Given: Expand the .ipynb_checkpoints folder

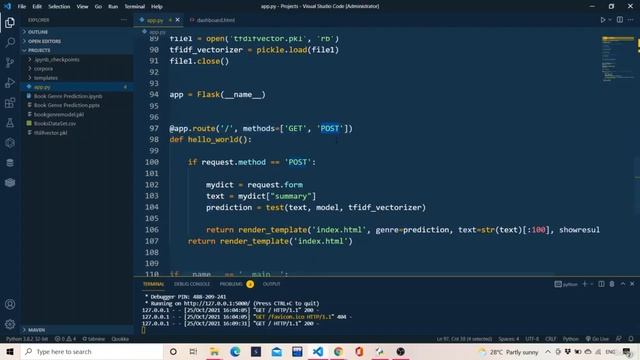Looking at the screenshot, I should (x=77, y=60).
